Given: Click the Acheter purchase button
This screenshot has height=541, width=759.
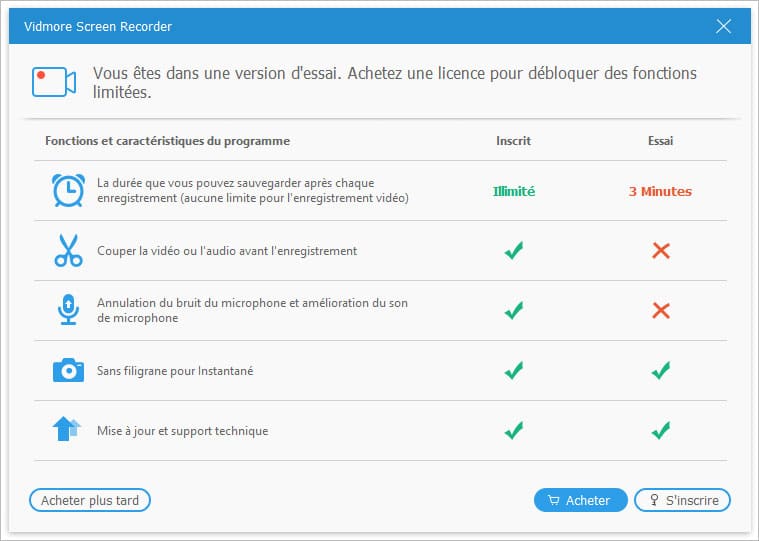Looking at the screenshot, I should (580, 500).
